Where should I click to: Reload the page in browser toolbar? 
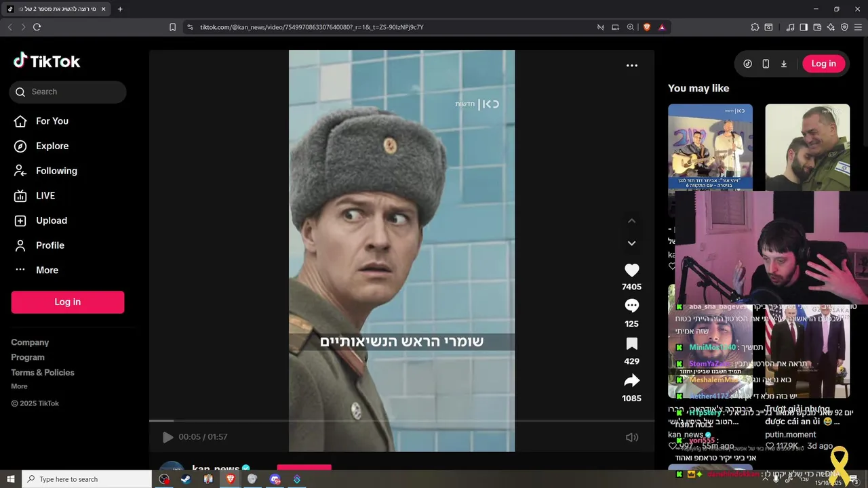[x=37, y=27]
